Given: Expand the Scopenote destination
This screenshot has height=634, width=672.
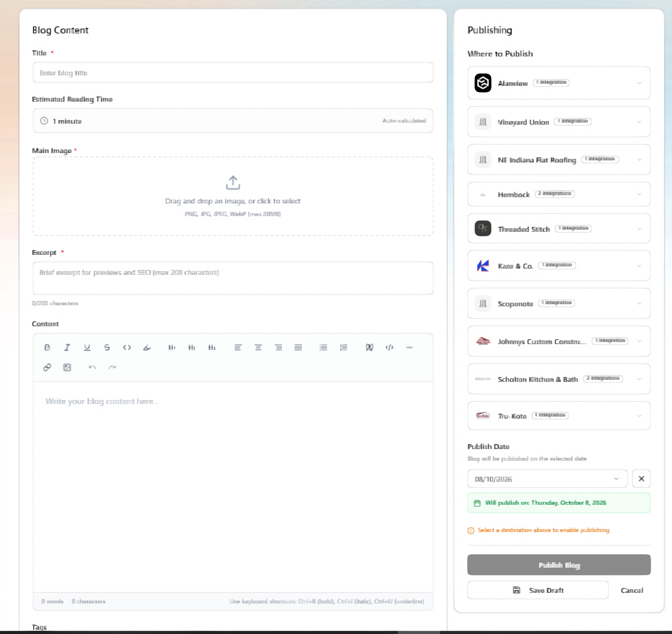Looking at the screenshot, I should [x=639, y=303].
